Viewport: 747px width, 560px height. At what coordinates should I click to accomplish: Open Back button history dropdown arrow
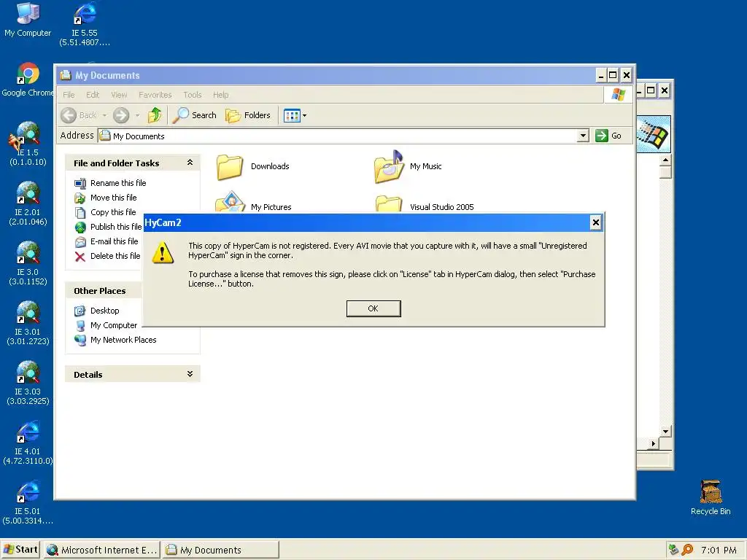coord(104,115)
